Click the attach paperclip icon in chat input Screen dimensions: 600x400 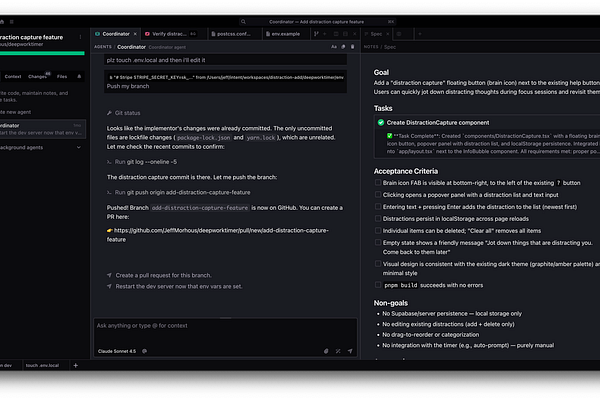pos(326,351)
